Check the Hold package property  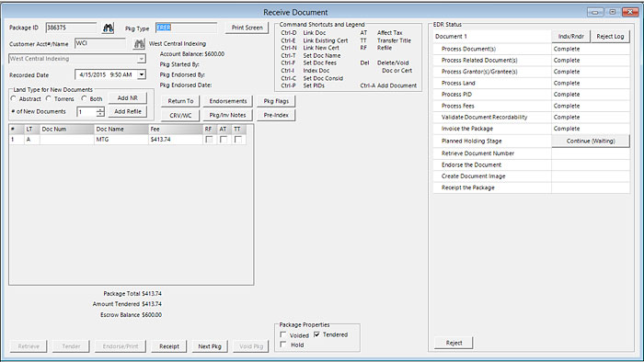tap(283, 345)
